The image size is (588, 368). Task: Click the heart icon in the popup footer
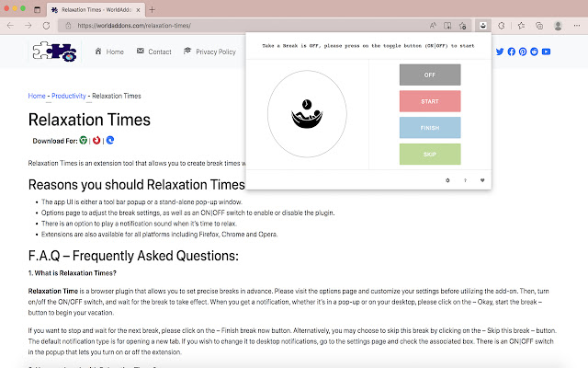pos(482,180)
